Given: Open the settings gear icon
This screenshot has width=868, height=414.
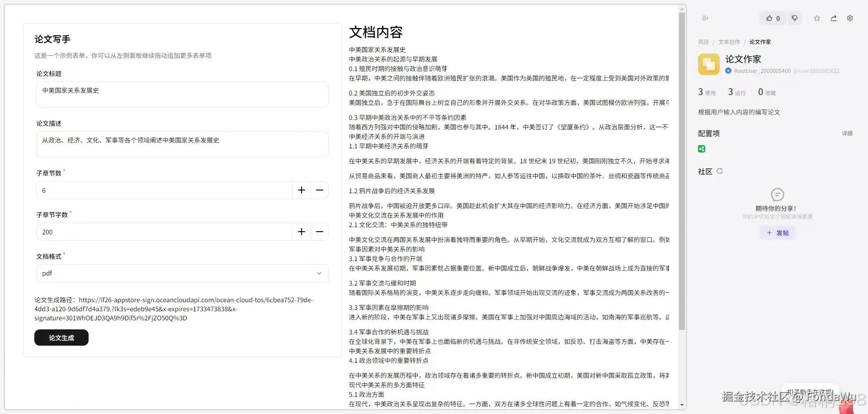Looking at the screenshot, I should (x=849, y=18).
